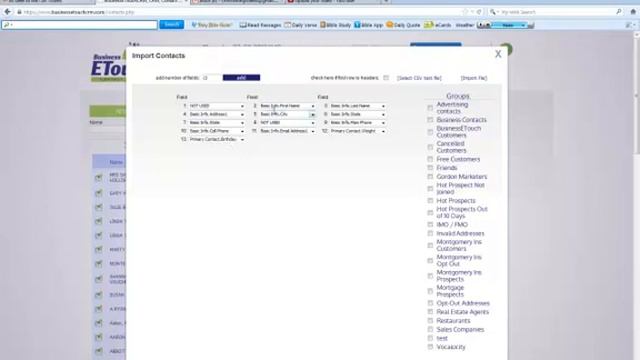Check the Mortgage Prospects group

(x=430, y=291)
